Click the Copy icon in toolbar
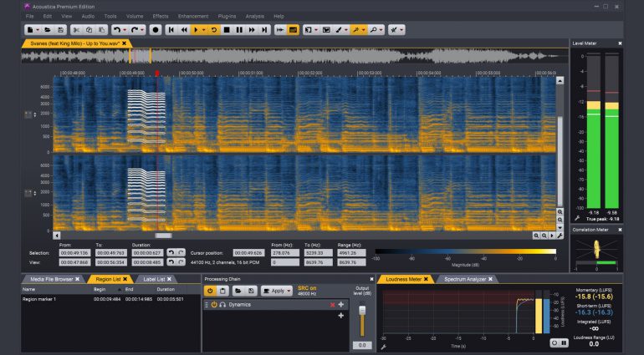 89,30
